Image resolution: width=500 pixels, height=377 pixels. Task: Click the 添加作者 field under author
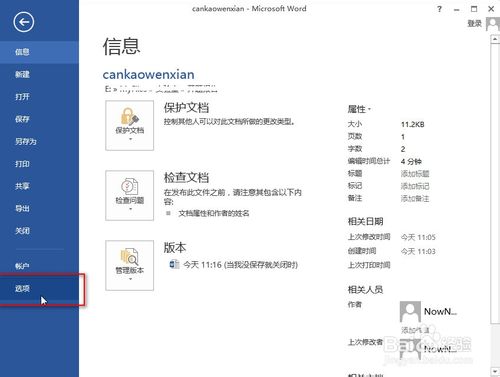pyautogui.click(x=415, y=330)
